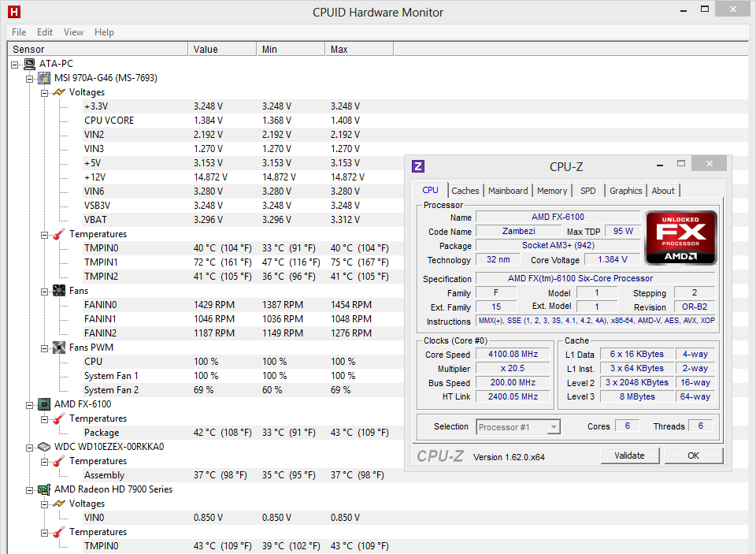Open the Processor #1 selection dropdown
The image size is (756, 554).
click(x=554, y=427)
